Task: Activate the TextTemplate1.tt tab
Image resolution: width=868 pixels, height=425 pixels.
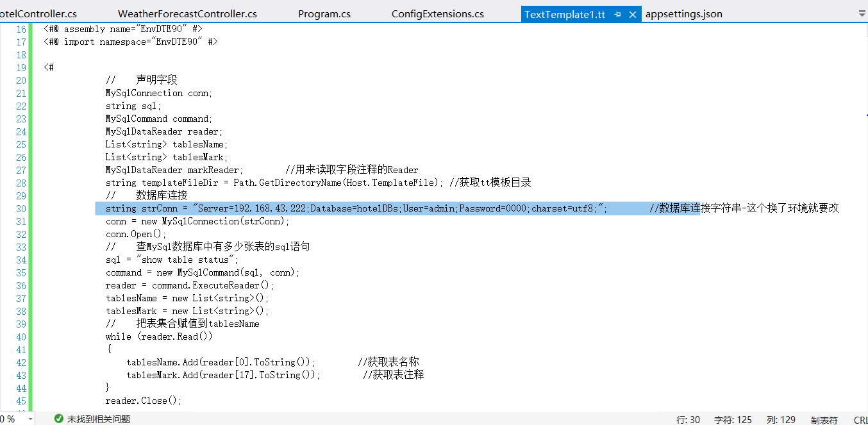Action: [x=565, y=14]
